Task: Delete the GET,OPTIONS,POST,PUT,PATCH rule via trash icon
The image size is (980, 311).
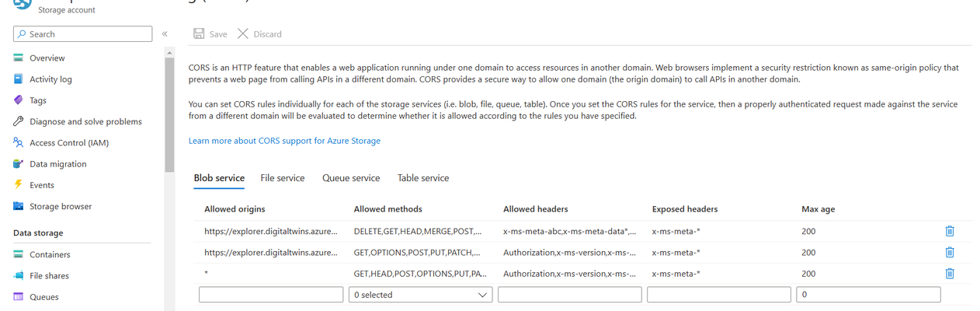Action: click(x=949, y=252)
